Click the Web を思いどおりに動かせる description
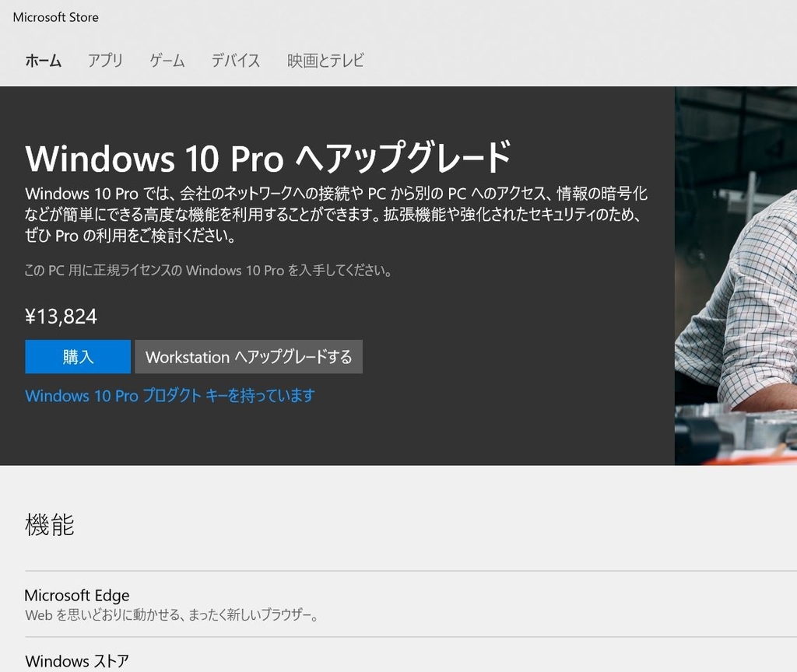The height and width of the screenshot is (672, 797). tap(172, 615)
